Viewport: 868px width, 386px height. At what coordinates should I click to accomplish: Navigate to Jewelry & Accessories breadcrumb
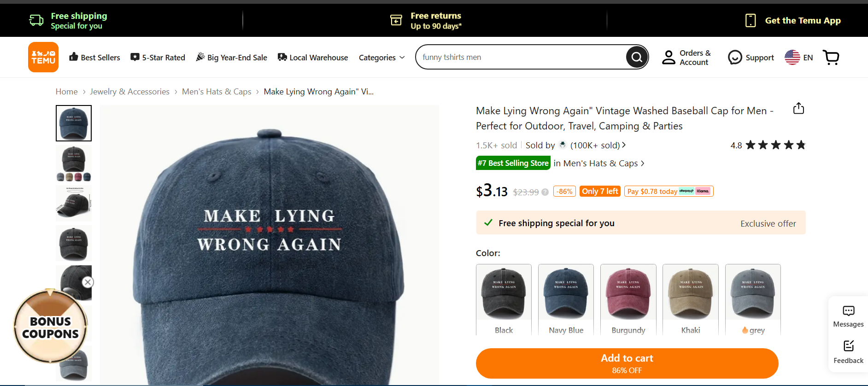pyautogui.click(x=129, y=92)
